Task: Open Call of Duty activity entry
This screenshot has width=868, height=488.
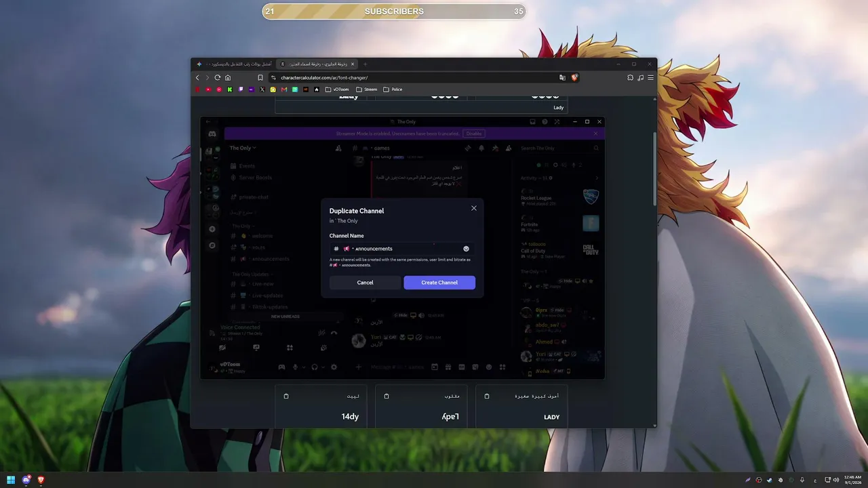Action: pos(560,249)
